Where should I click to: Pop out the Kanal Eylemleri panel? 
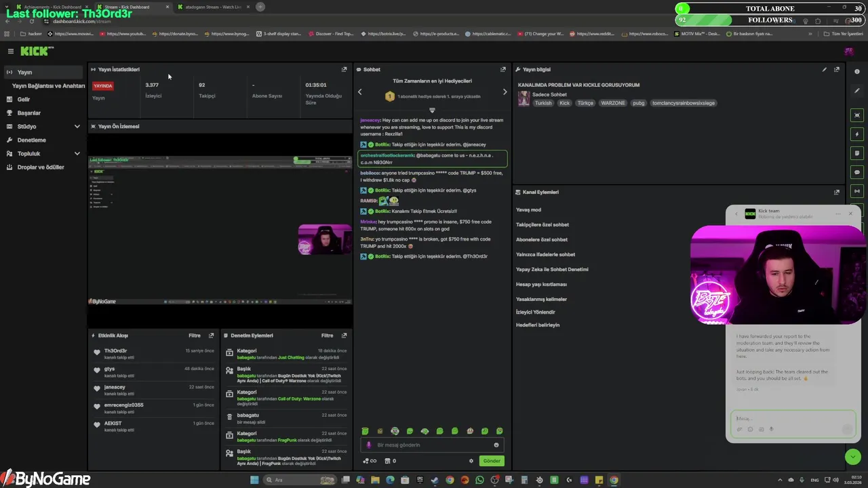click(x=837, y=192)
